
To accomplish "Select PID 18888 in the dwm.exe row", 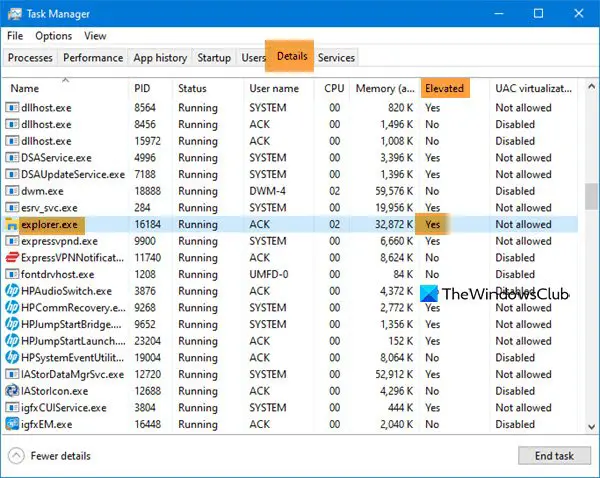I will [147, 191].
